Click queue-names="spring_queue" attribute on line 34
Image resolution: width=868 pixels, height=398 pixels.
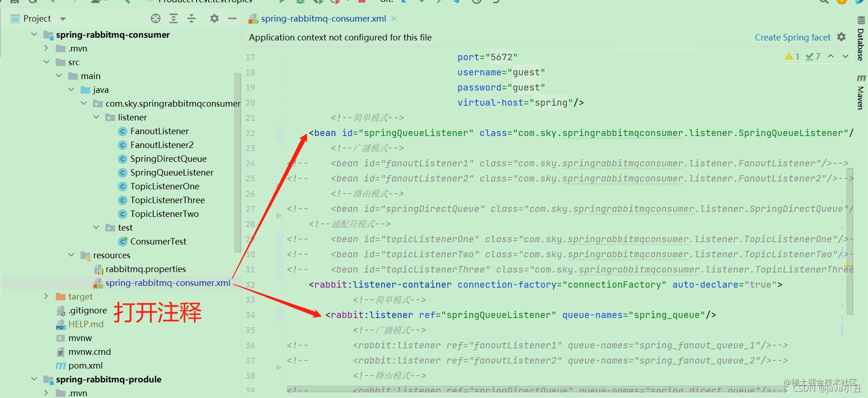click(x=634, y=315)
